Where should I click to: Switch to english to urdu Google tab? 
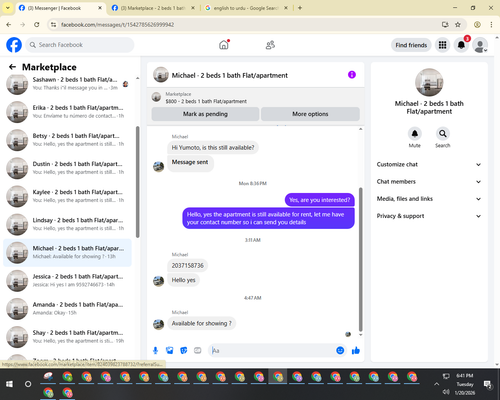coord(246,8)
